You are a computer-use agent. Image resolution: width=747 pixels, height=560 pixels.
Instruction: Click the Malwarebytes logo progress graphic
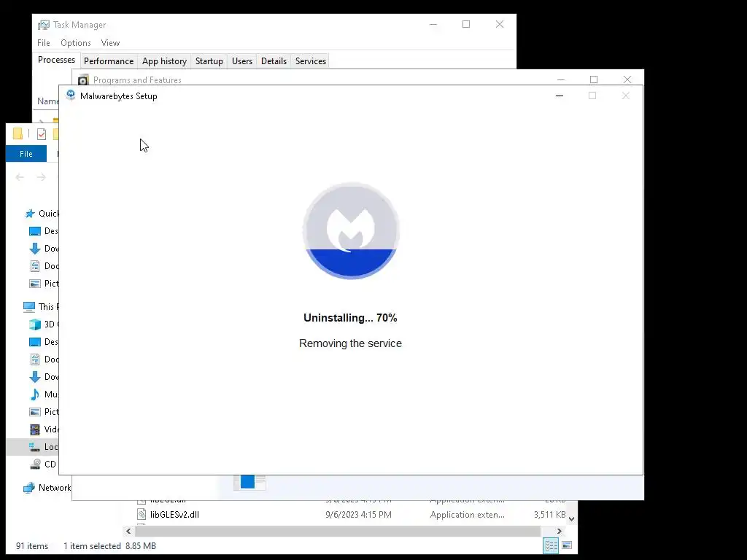(351, 230)
